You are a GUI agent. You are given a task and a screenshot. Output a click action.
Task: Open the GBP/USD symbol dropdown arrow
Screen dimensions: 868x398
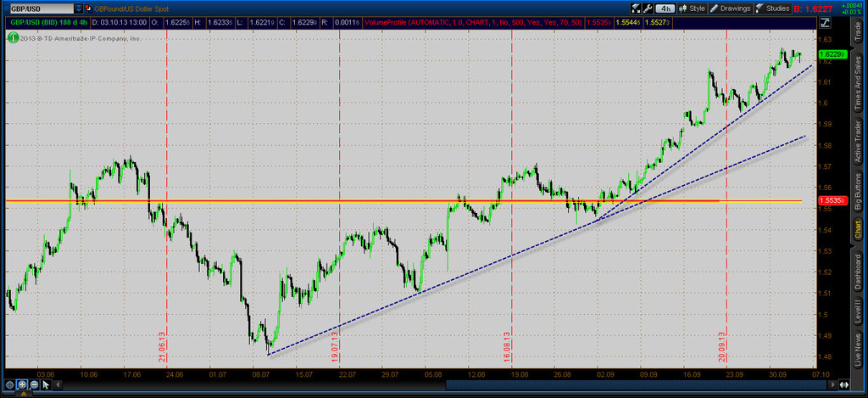tap(78, 8)
